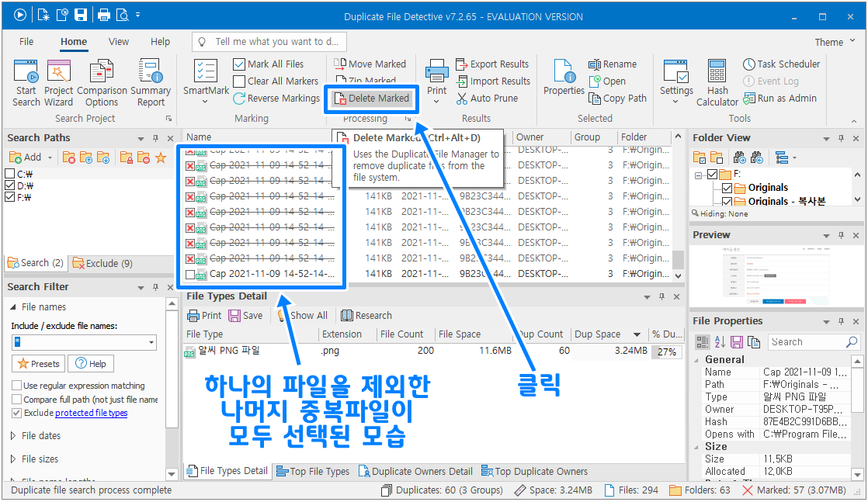
Task: Click the Tell me what you want search box
Action: [x=269, y=42]
